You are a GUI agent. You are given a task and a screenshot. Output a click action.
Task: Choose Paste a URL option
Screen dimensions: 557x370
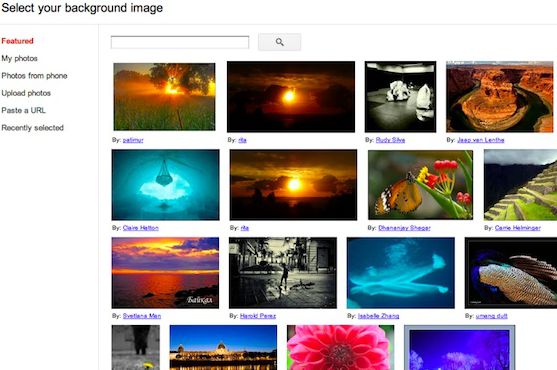tap(23, 110)
